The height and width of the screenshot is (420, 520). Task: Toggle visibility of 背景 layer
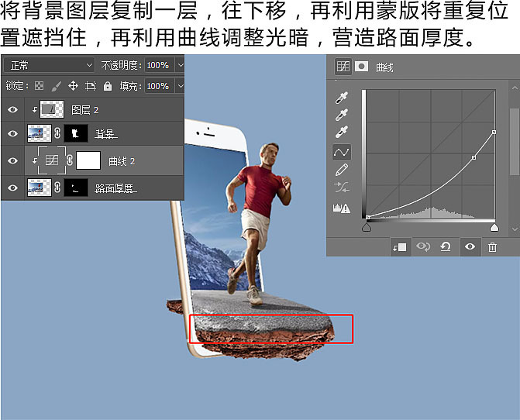tap(12, 134)
